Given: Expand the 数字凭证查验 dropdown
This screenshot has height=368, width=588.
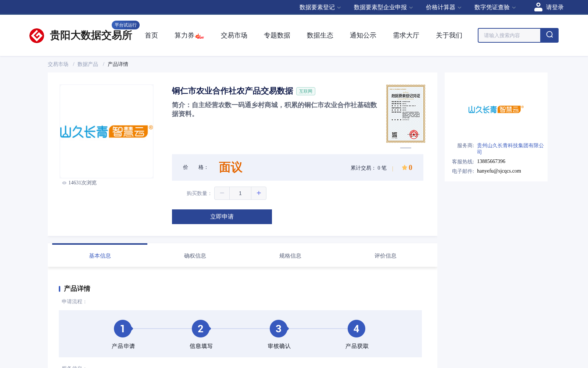Looking at the screenshot, I should 495,7.
